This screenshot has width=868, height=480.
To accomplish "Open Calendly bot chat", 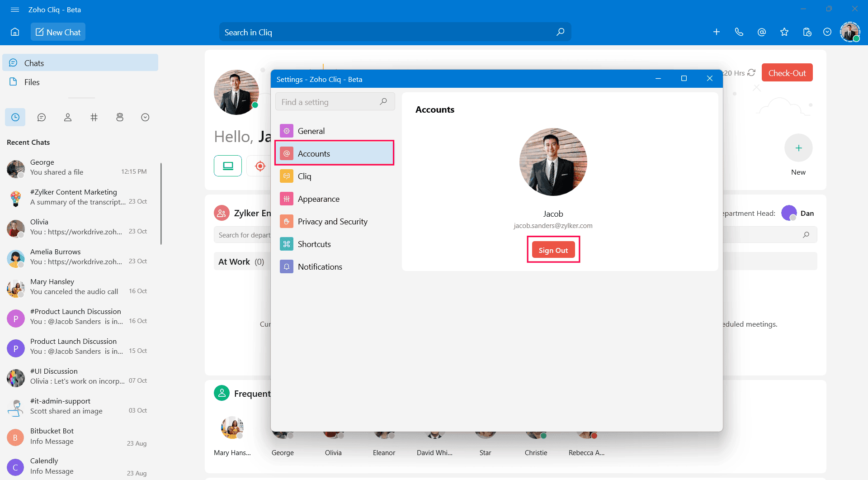I will [79, 466].
